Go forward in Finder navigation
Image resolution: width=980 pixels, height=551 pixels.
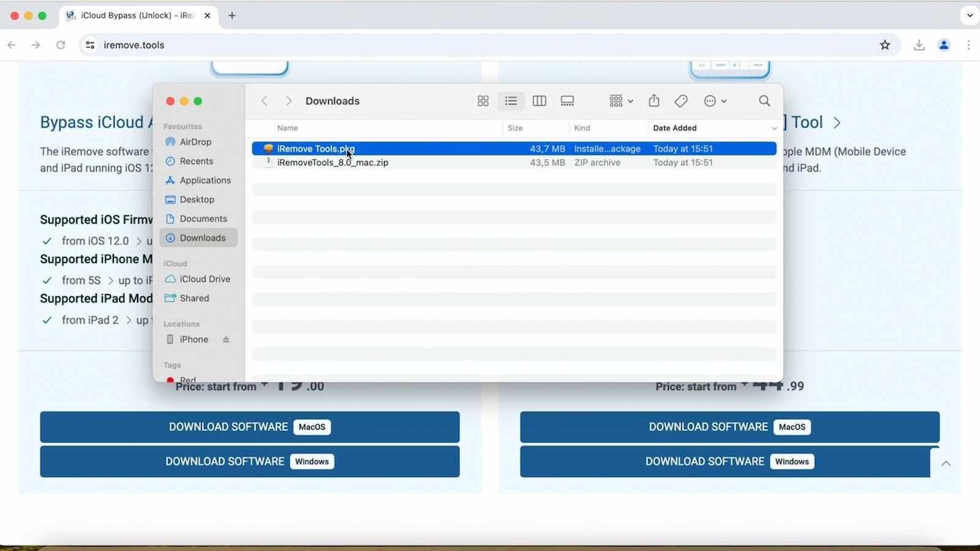pos(288,101)
